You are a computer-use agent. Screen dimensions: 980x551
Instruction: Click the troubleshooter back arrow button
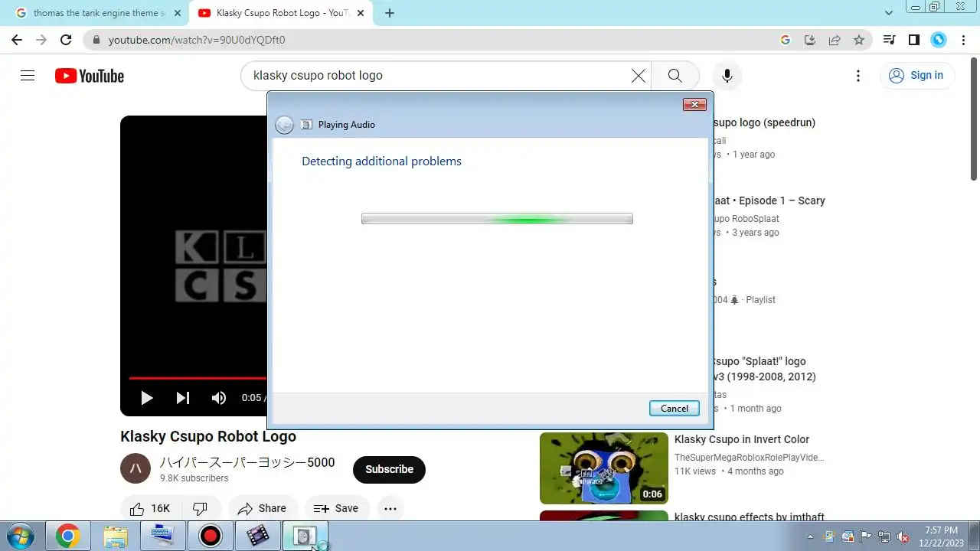coord(284,125)
